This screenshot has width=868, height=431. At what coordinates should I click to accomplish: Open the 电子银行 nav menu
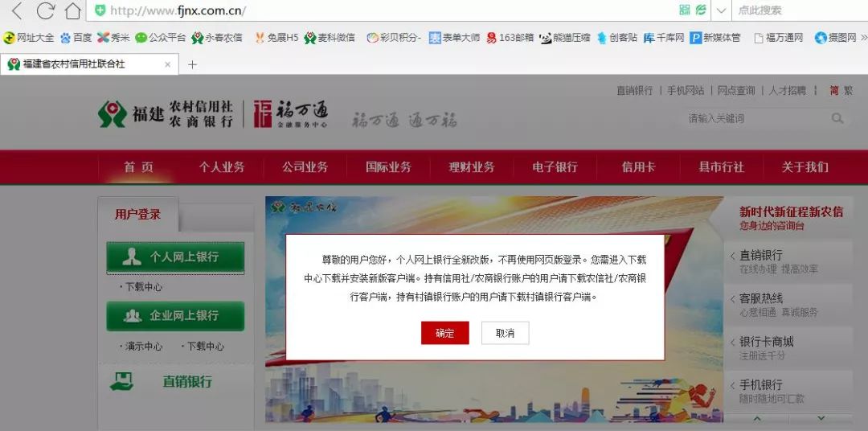pos(555,166)
